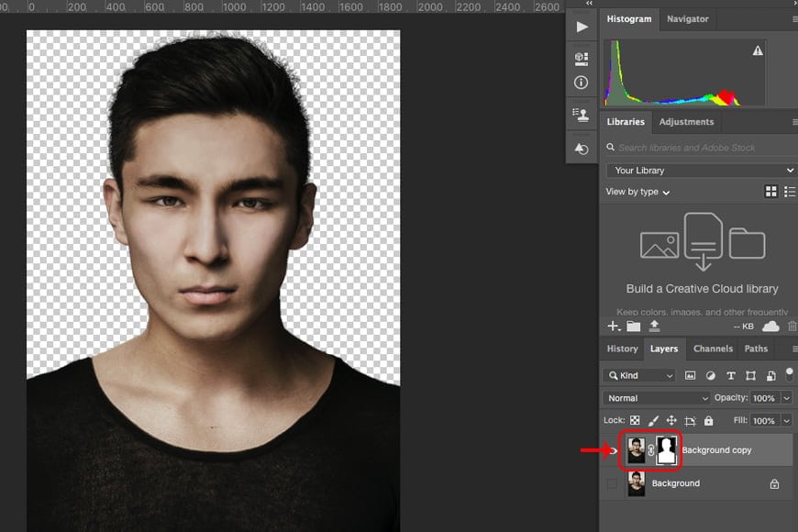Toggle layer filtering on or off
798x532 pixels.
click(x=790, y=374)
